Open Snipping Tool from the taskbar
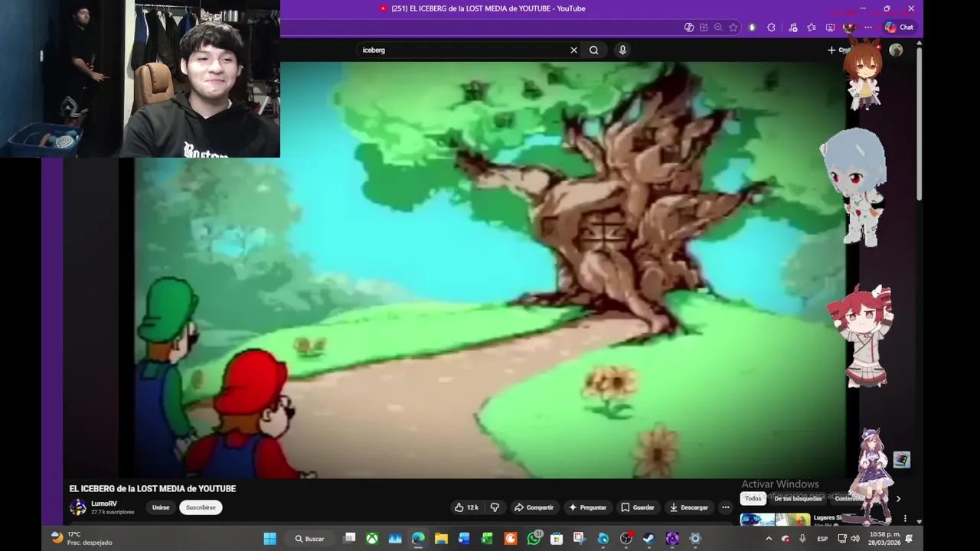 click(x=580, y=539)
